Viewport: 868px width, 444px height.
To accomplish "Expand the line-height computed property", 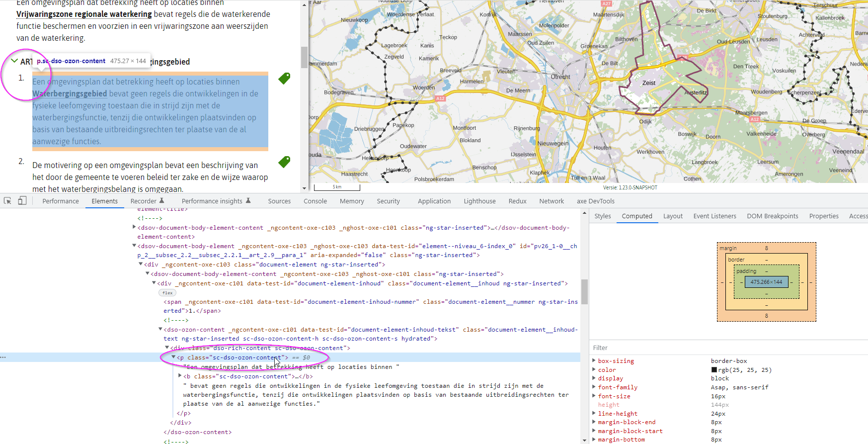I will (x=594, y=413).
